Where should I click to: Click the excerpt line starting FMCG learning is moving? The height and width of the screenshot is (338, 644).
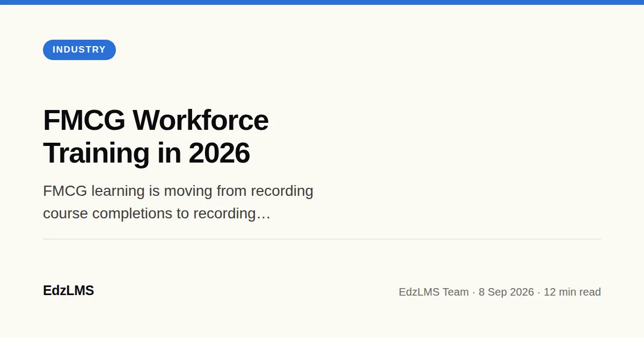(x=178, y=191)
